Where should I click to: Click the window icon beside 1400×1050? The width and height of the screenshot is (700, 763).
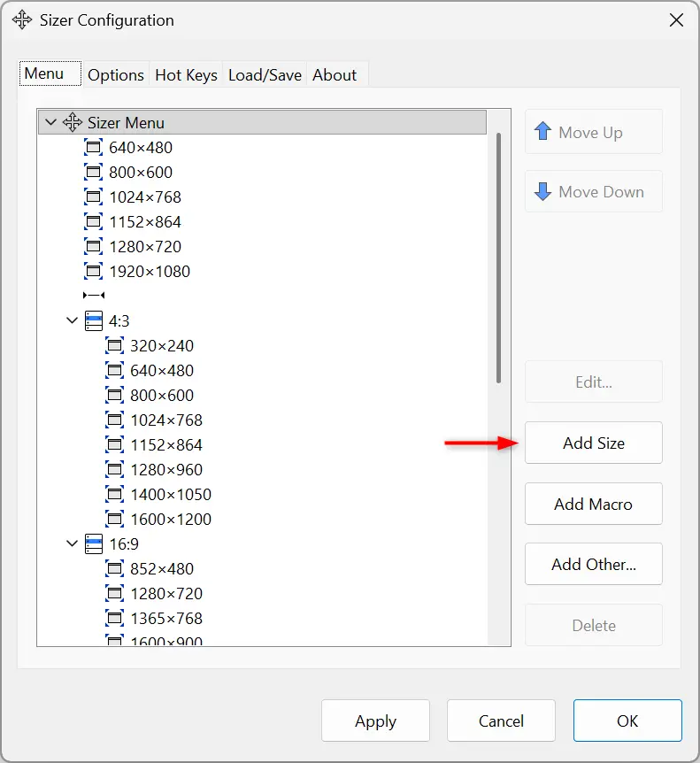point(114,495)
